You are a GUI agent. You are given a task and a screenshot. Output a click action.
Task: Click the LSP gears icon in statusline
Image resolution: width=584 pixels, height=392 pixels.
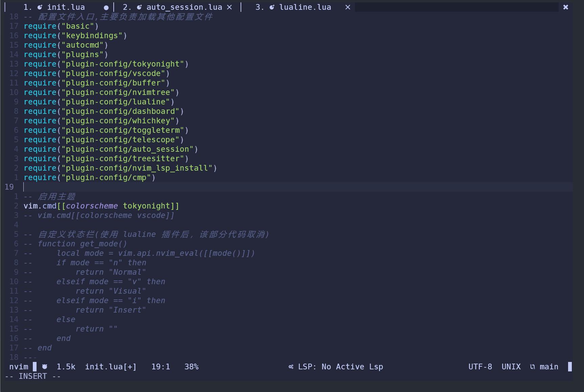(x=291, y=367)
